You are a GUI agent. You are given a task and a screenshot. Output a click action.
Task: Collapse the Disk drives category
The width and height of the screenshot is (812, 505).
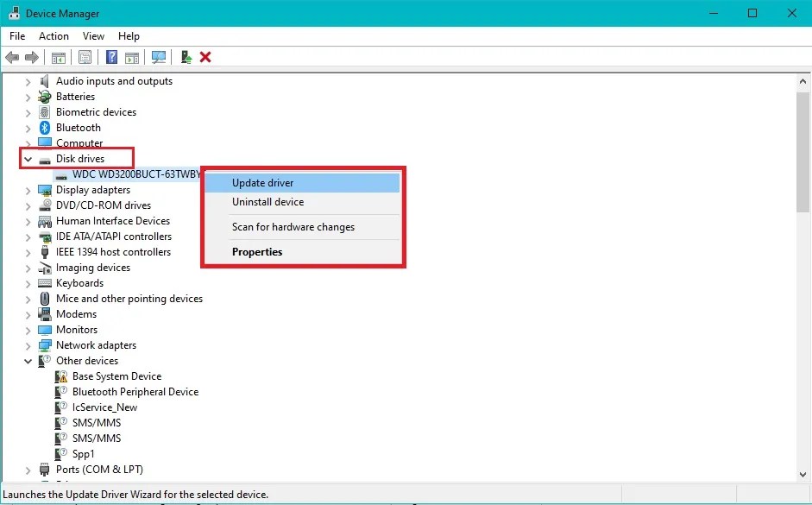click(28, 158)
